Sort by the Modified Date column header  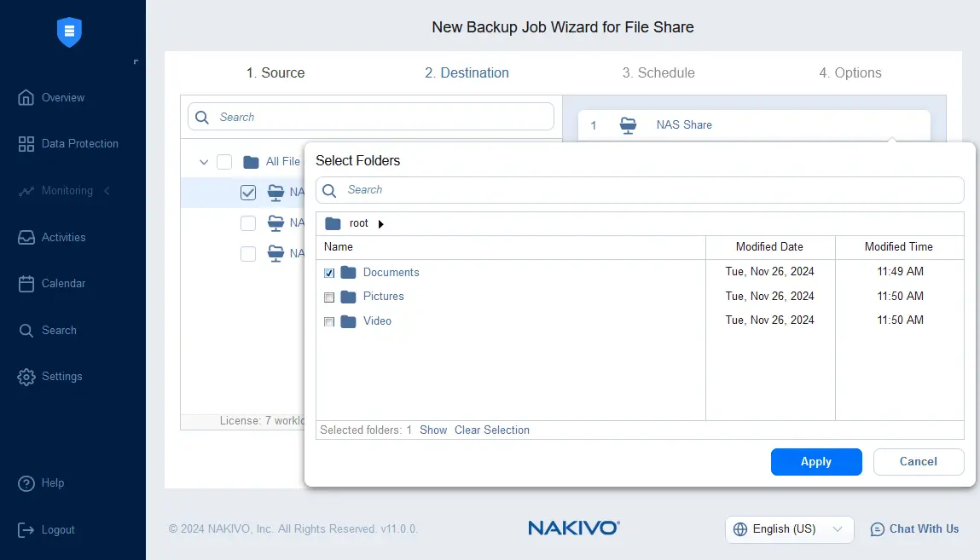tap(769, 247)
